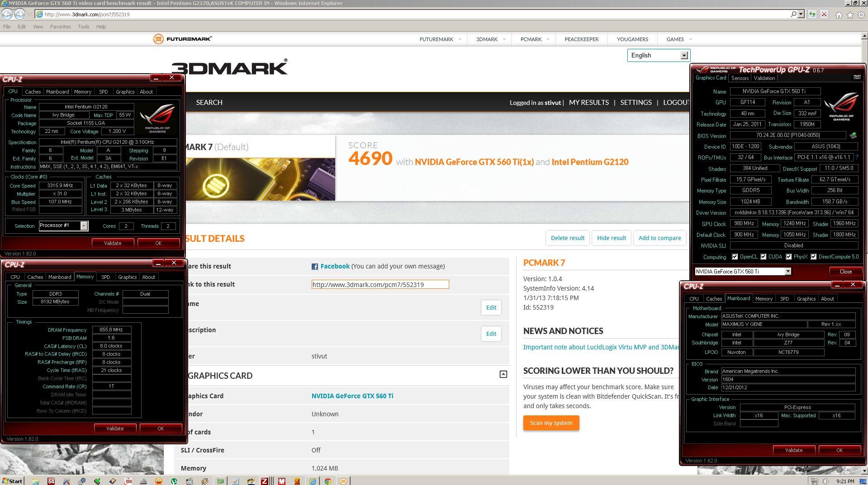Open the Tools menu
868x485 pixels.
click(x=83, y=27)
